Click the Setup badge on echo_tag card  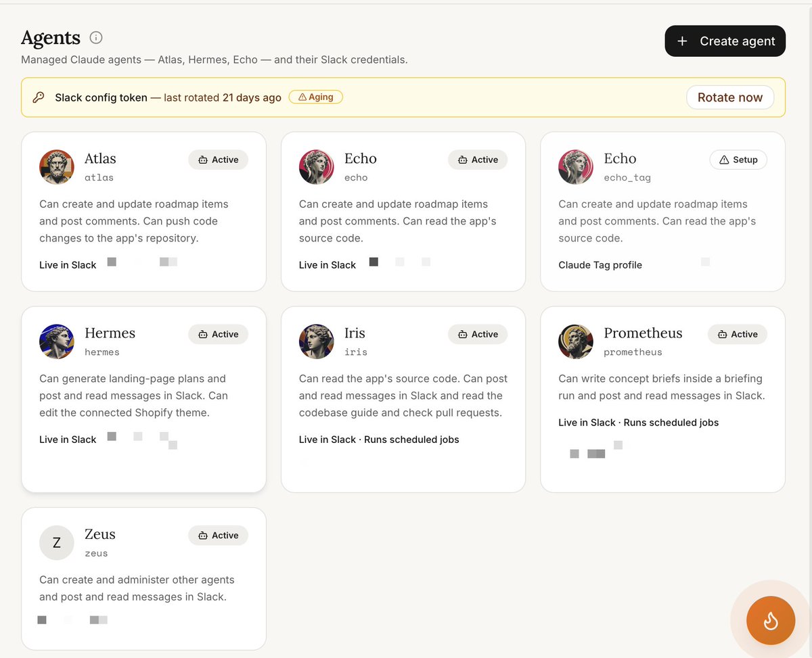(x=738, y=160)
